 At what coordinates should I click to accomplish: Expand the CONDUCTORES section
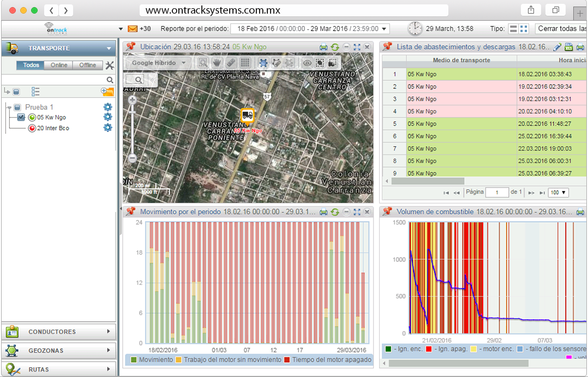point(58,332)
